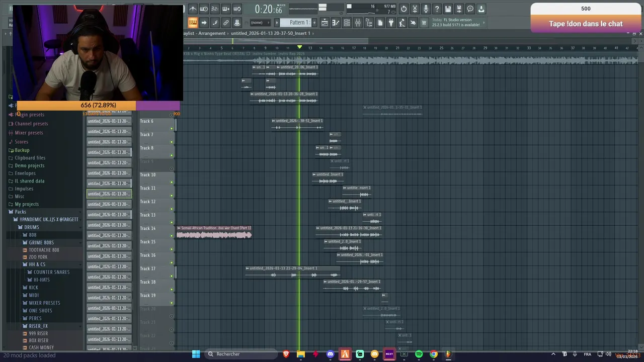Viewport: 644px width, 362px height.
Task: Open the channel rack view
Action: tap(347, 23)
